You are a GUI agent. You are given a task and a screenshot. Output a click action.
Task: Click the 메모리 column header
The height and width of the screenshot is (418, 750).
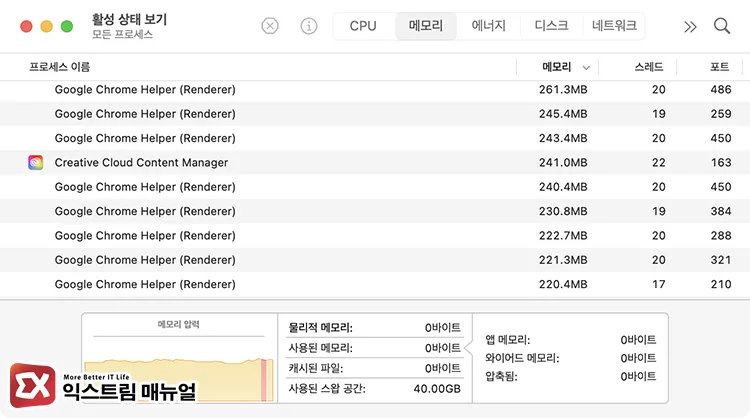click(x=557, y=67)
